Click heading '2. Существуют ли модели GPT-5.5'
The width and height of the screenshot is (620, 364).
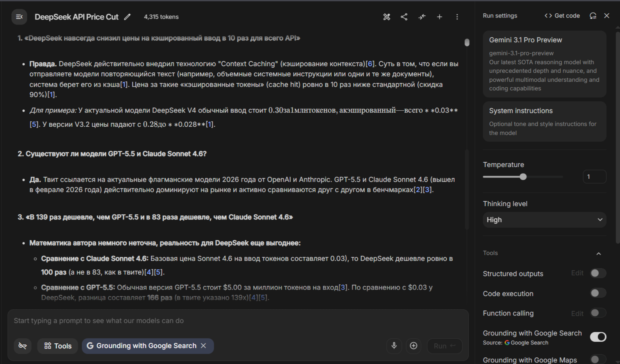click(112, 154)
